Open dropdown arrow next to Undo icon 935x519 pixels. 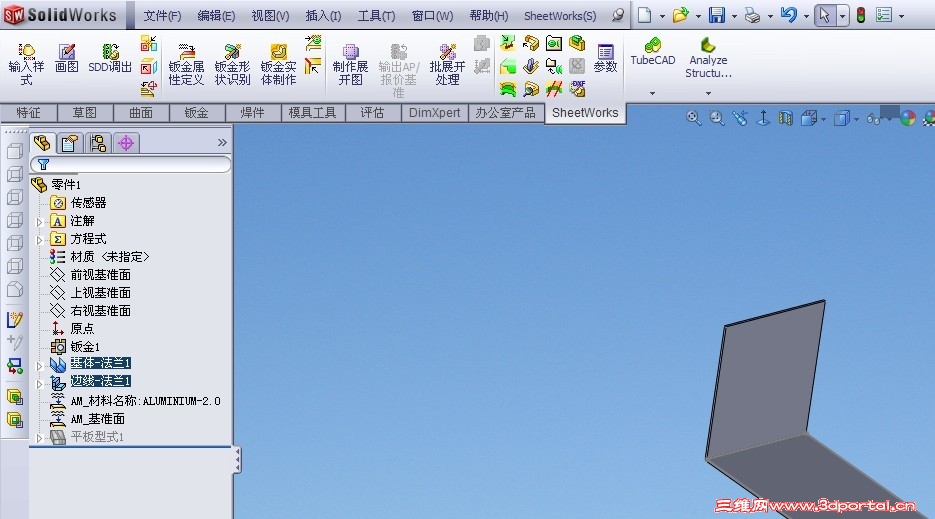tap(806, 16)
